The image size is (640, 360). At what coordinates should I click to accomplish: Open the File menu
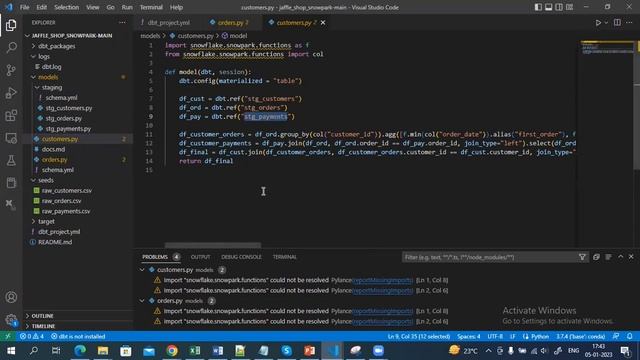click(24, 7)
